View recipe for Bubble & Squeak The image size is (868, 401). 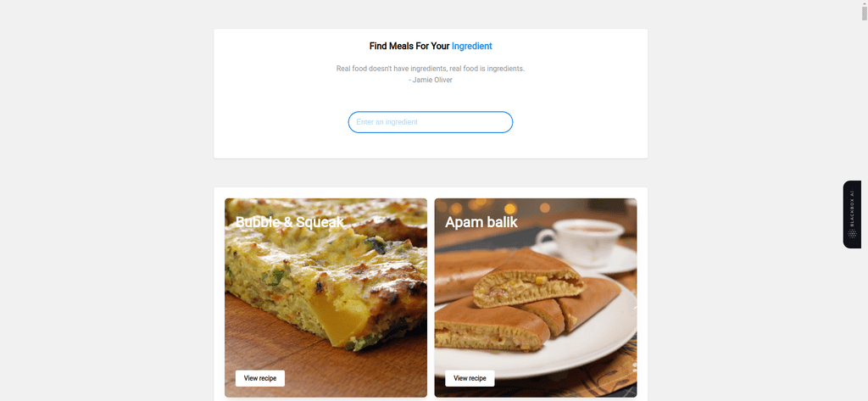(259, 378)
